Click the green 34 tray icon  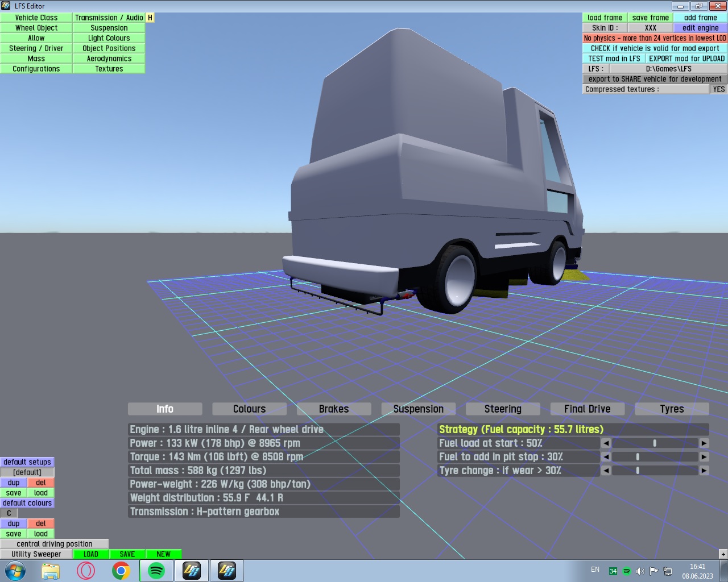coord(613,571)
